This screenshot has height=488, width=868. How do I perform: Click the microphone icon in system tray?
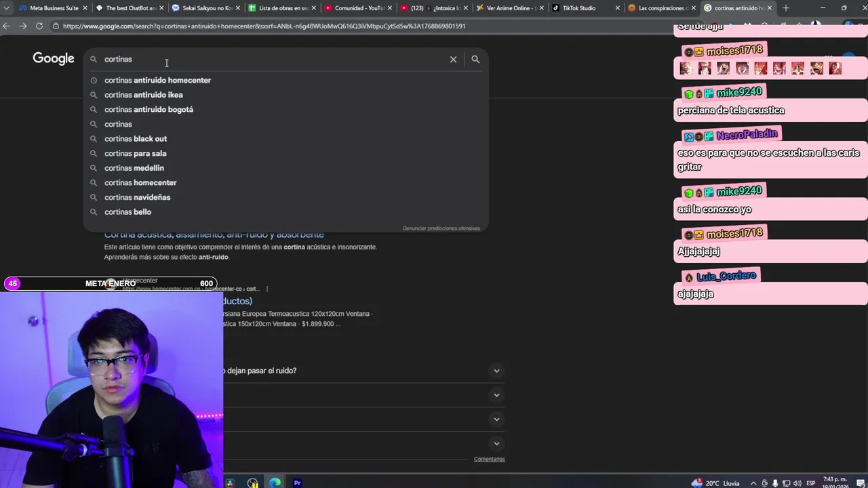coord(775,483)
